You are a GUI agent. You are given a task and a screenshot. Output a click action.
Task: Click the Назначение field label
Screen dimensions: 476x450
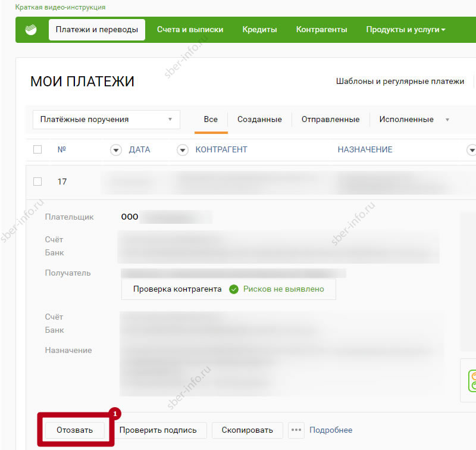pos(68,351)
